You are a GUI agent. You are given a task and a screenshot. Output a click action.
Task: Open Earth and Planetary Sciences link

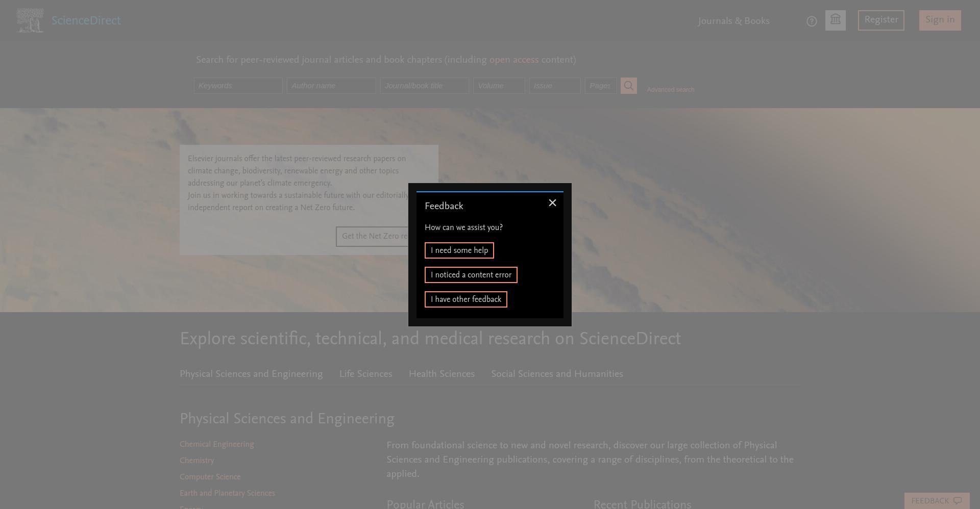(x=227, y=493)
